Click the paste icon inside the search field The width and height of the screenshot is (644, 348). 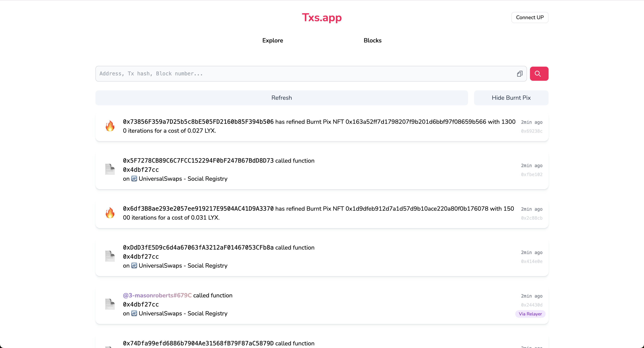[520, 73]
